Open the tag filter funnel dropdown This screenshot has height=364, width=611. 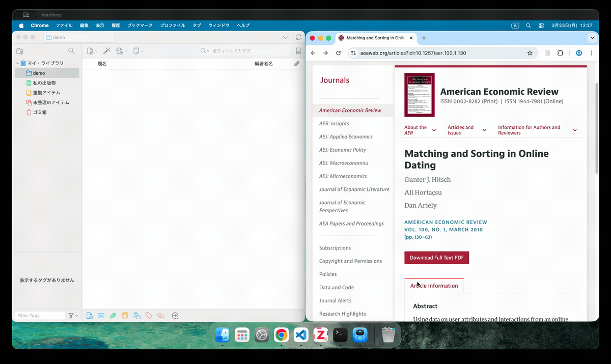coord(73,316)
